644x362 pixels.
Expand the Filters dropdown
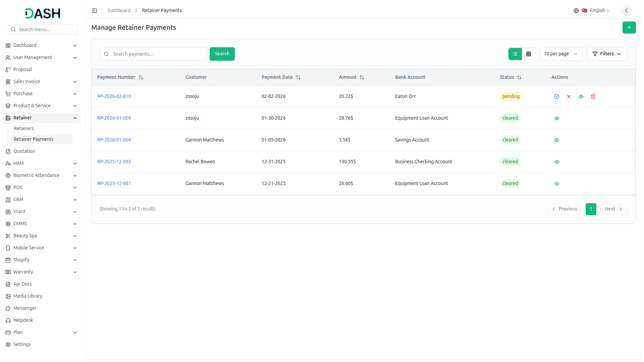pos(606,54)
